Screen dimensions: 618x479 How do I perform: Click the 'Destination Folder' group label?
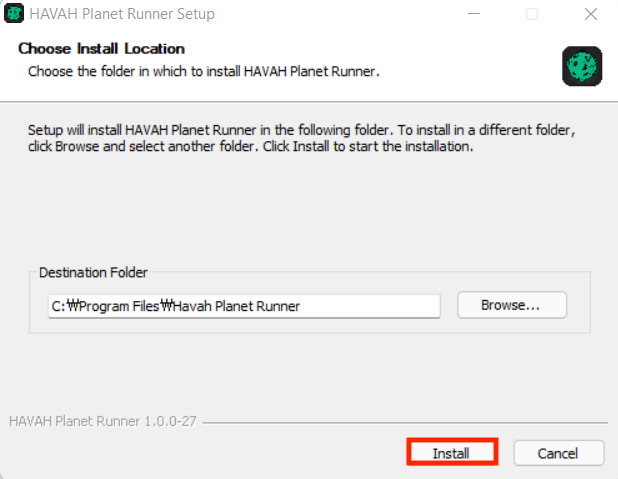93,272
